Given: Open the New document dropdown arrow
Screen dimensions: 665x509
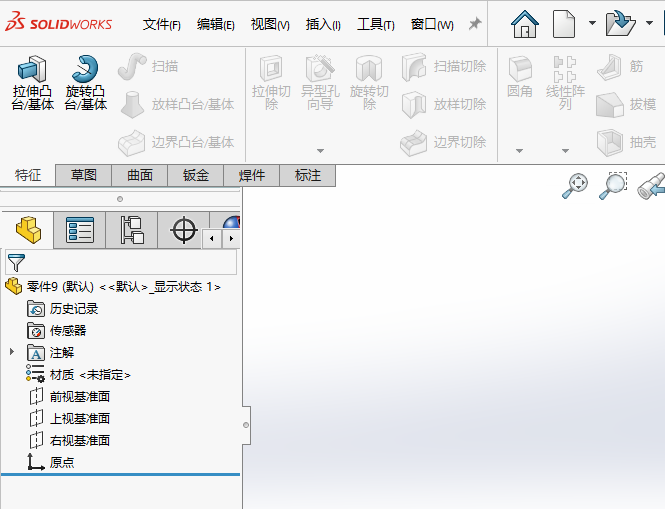Looking at the screenshot, I should 592,23.
